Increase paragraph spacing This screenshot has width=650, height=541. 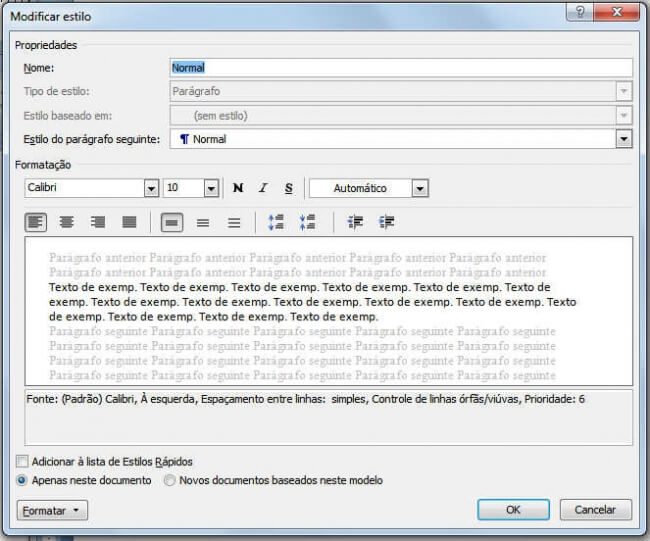click(276, 223)
